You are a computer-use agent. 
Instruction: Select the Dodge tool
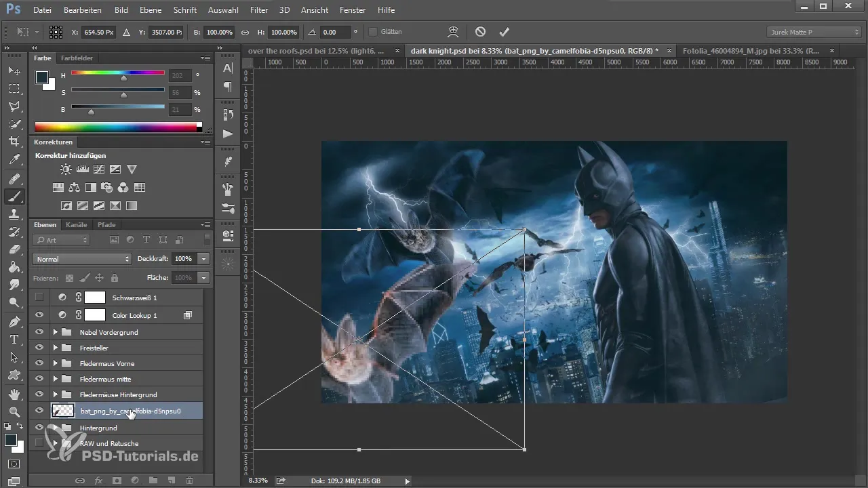(x=14, y=302)
